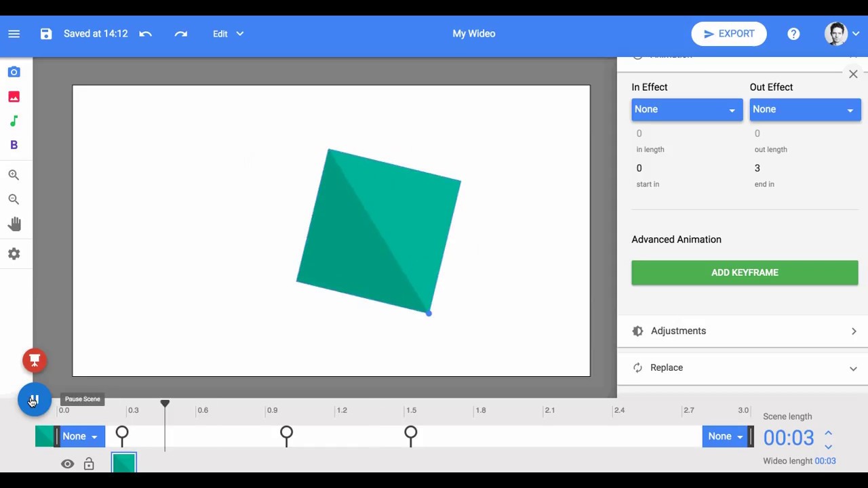This screenshot has height=488, width=868.
Task: Open the help question mark icon
Action: point(793,34)
